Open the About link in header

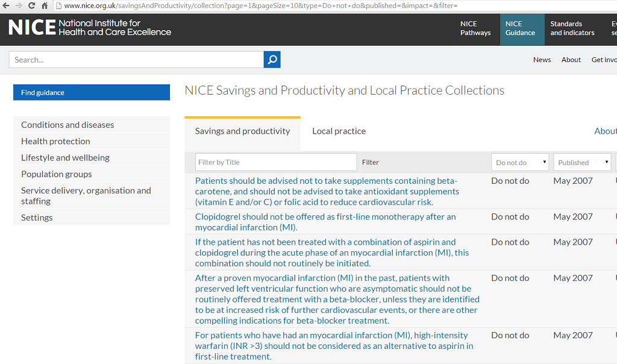(x=571, y=60)
